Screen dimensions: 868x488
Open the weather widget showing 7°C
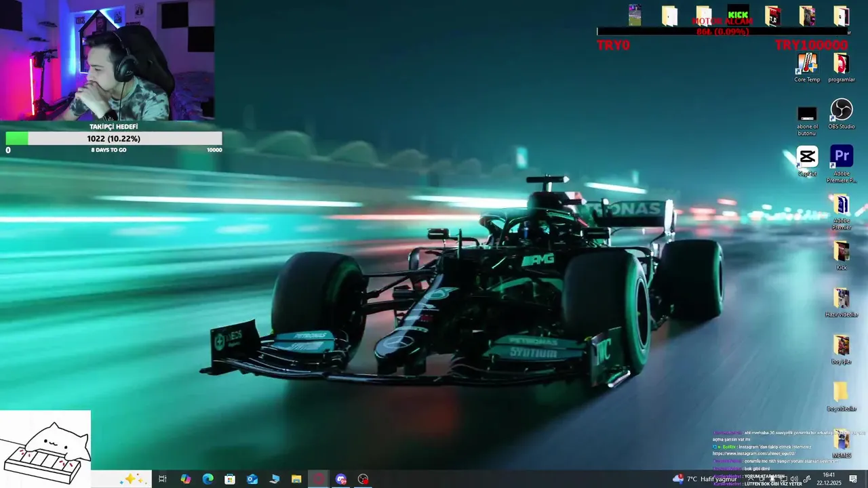705,479
